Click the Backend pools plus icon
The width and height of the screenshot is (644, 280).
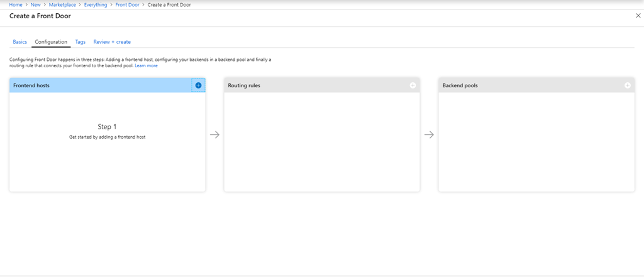pos(628,85)
